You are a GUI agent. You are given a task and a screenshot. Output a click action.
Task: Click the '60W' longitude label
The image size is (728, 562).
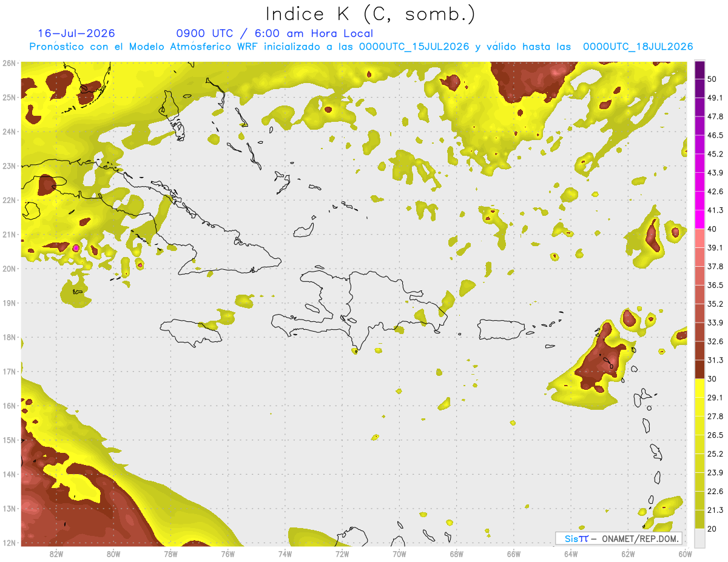coord(685,554)
